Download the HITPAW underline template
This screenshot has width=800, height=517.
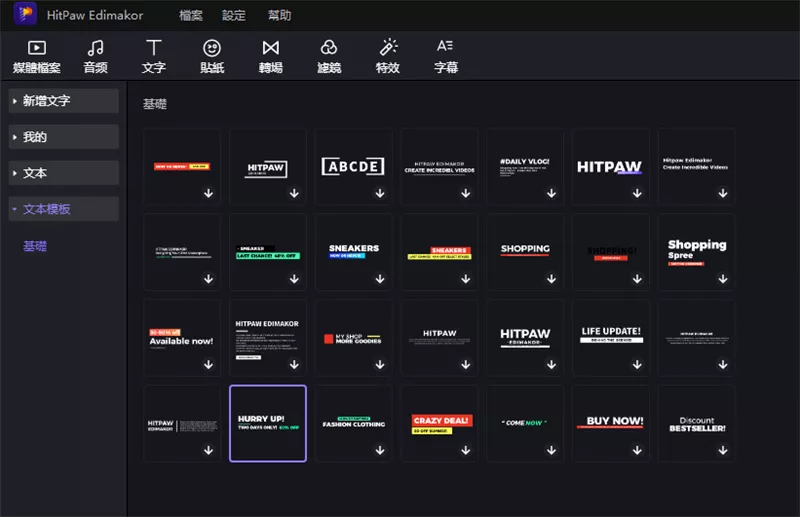637,193
